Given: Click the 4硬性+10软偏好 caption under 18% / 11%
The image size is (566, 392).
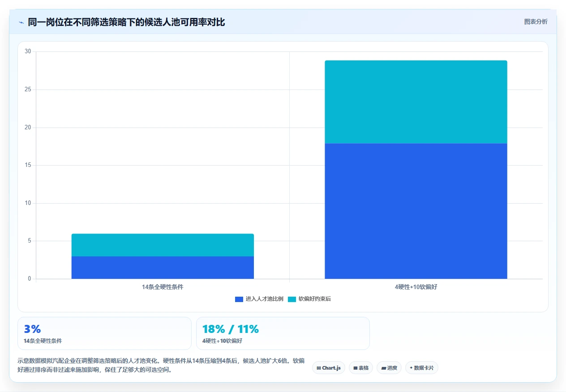Looking at the screenshot, I should (222, 341).
